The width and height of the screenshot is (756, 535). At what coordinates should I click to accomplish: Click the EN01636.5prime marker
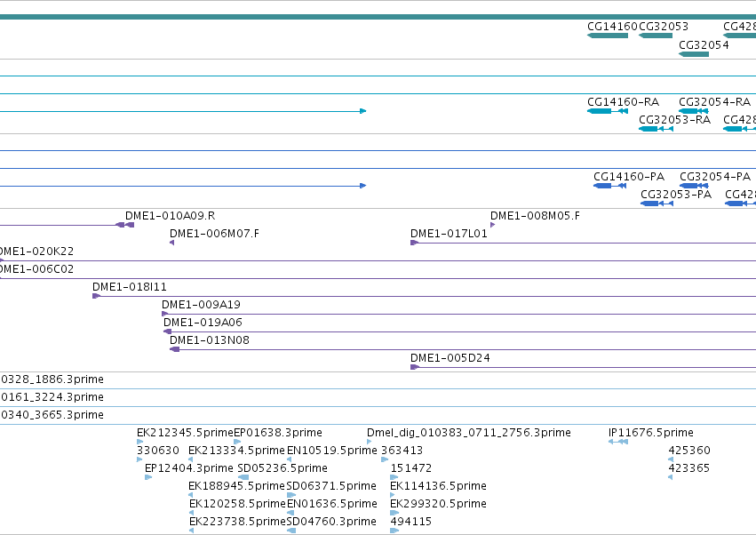click(290, 513)
